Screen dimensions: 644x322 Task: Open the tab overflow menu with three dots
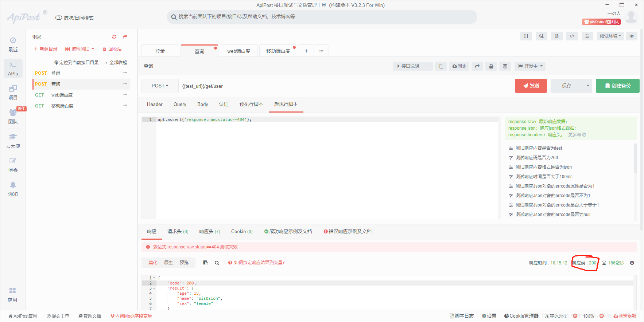[321, 51]
